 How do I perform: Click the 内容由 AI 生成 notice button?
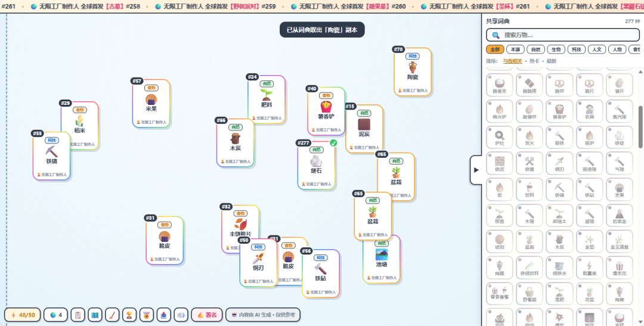(x=263, y=315)
